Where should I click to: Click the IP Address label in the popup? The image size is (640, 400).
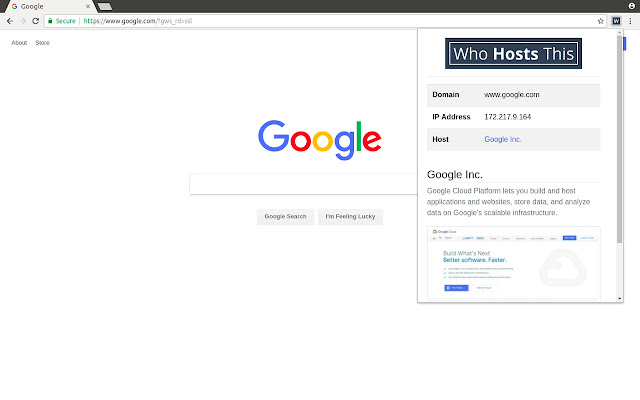pos(451,117)
